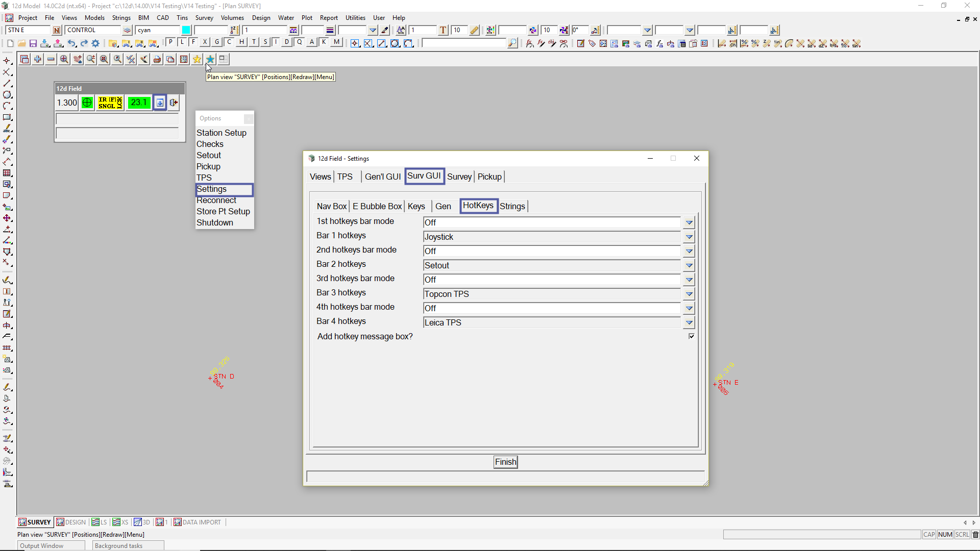Click the target crosshair icon in 12d Field
980x551 pixels.
pyautogui.click(x=87, y=103)
